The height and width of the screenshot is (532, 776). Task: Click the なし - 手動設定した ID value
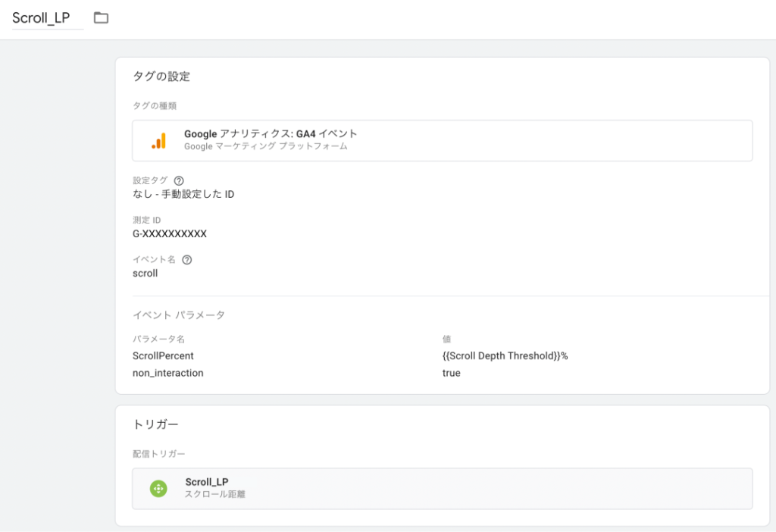click(x=183, y=194)
